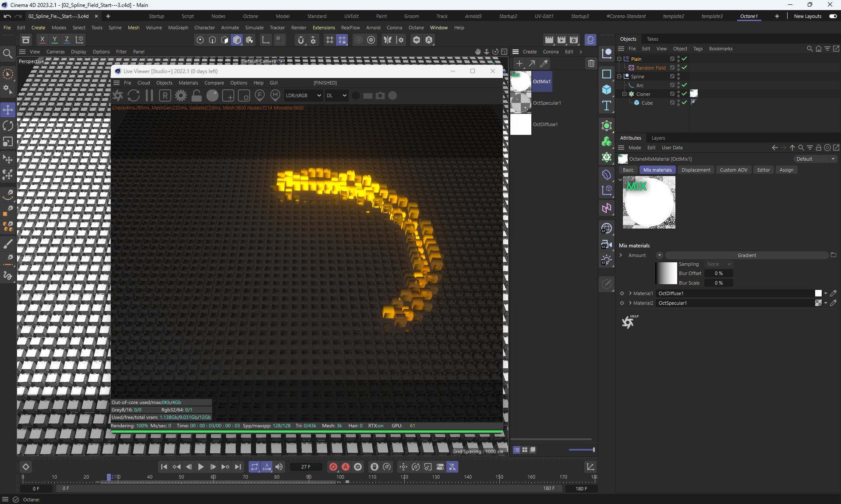This screenshot has height=504, width=841.
Task: Switch to the Displacement tab
Action: coord(696,170)
